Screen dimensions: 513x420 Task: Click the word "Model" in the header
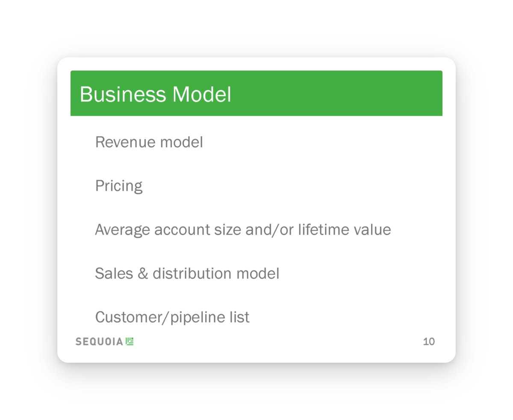click(x=202, y=94)
